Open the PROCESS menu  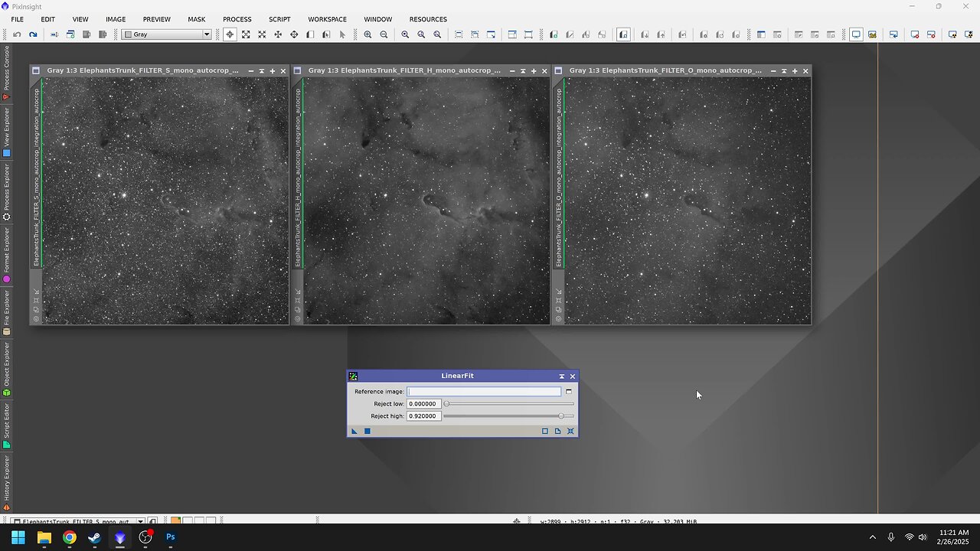[237, 19]
